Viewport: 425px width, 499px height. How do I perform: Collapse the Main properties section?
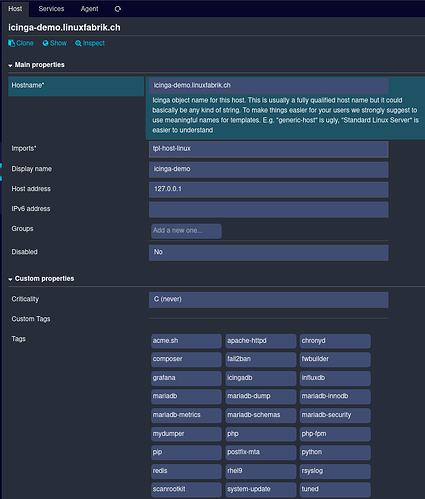pyautogui.click(x=36, y=65)
